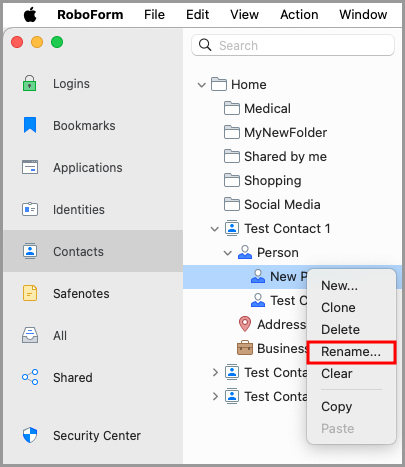Click the Shopping folder icon
Image resolution: width=405 pixels, height=467 pixels.
pos(232,180)
